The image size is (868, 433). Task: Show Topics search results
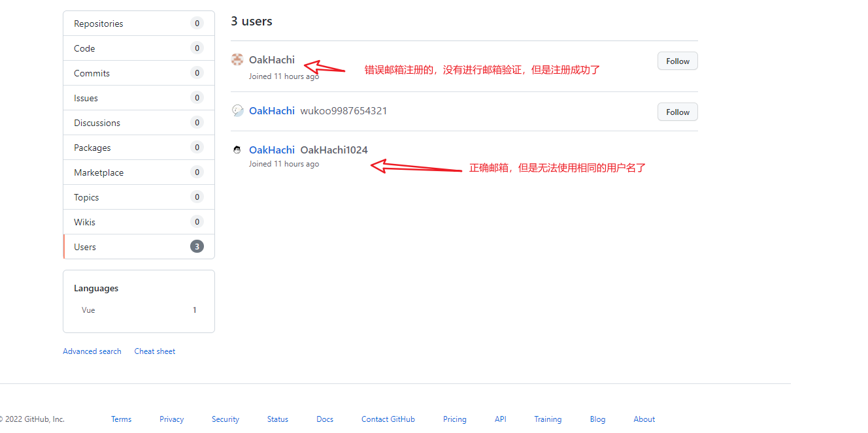click(139, 197)
